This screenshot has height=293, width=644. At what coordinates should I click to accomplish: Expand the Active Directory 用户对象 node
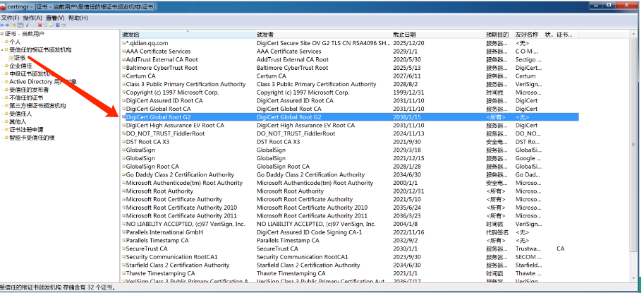(x=2, y=82)
